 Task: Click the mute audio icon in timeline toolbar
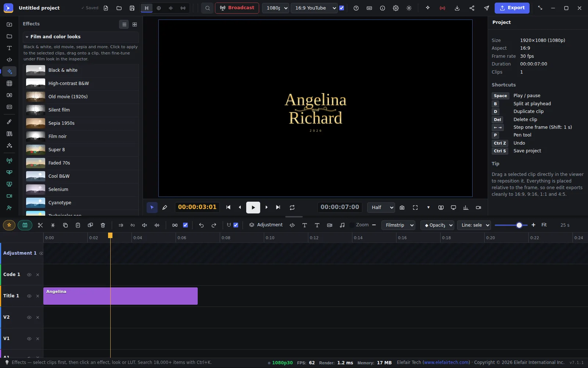(x=145, y=225)
